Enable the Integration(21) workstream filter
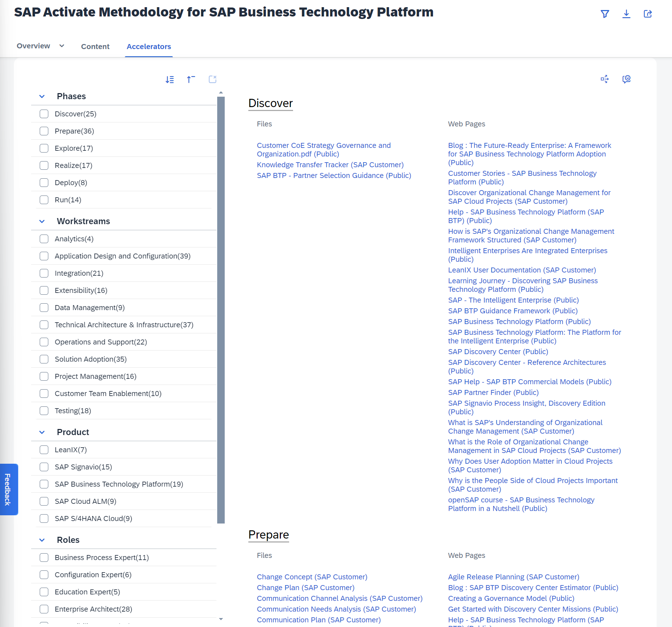This screenshot has width=672, height=627. click(44, 273)
